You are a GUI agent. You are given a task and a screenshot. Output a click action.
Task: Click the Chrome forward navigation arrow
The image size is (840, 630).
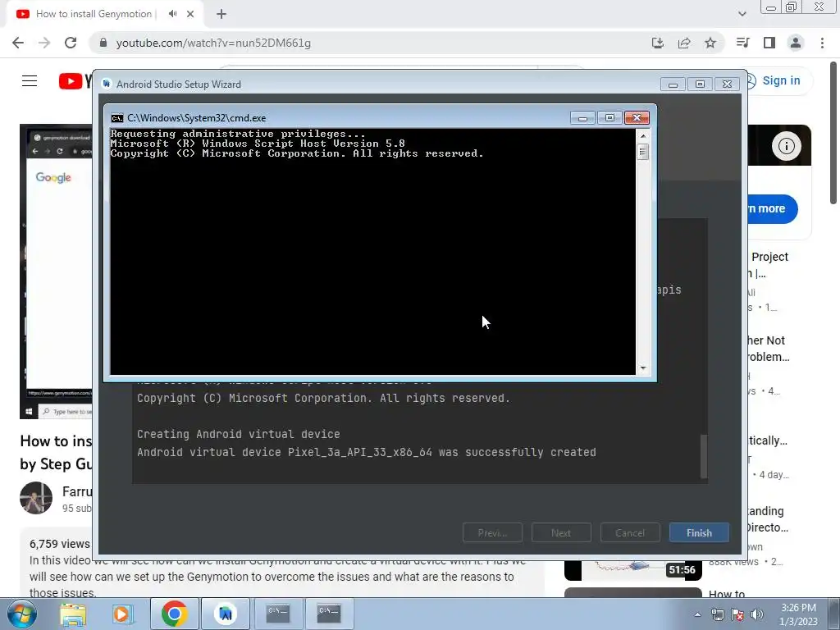[44, 43]
